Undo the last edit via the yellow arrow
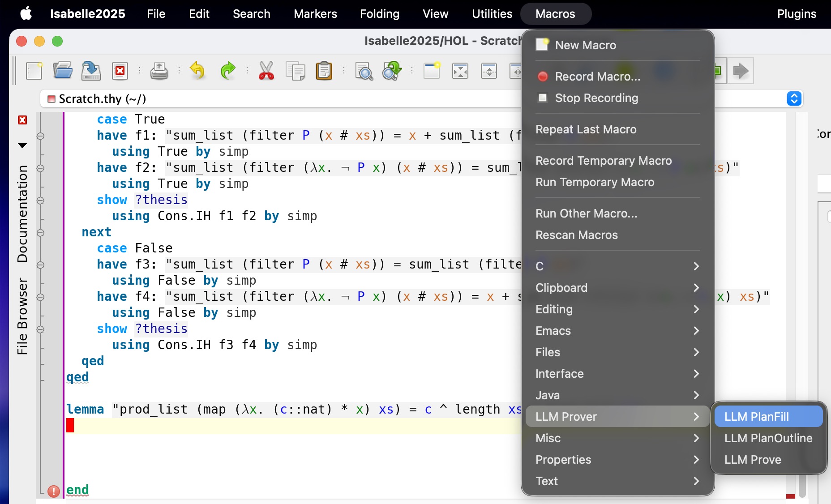 pyautogui.click(x=197, y=71)
